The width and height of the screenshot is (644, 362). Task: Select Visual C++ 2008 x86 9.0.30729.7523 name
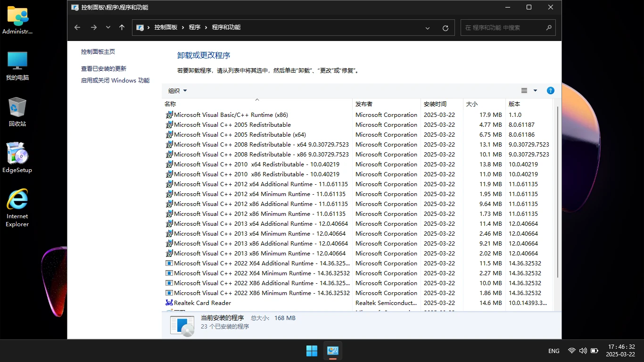261,154
